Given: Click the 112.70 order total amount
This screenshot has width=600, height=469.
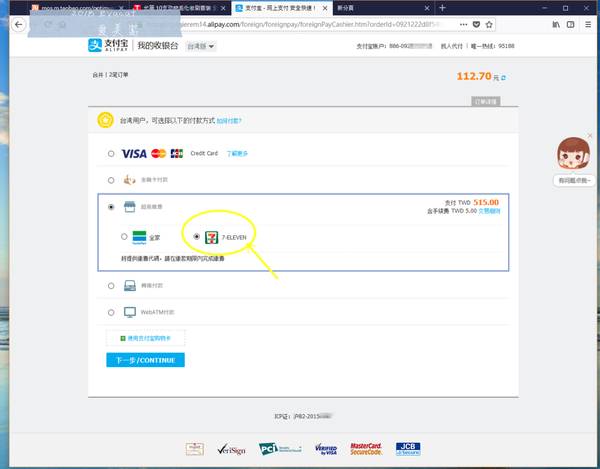Looking at the screenshot, I should click(474, 76).
